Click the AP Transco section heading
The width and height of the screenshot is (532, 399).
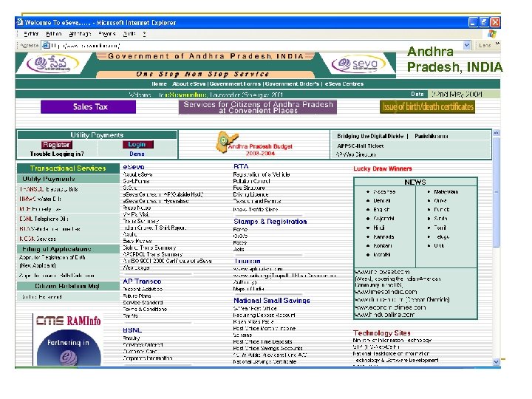pos(142,282)
